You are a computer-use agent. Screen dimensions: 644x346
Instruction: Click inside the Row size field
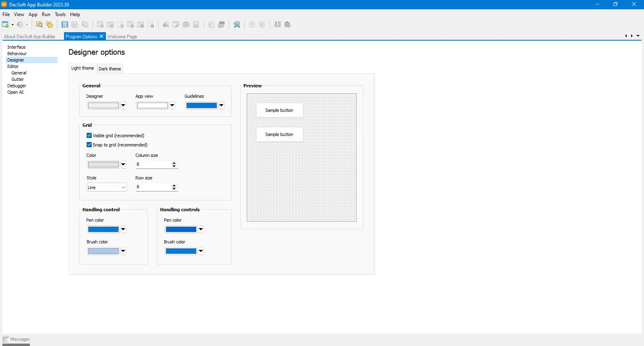tap(153, 187)
